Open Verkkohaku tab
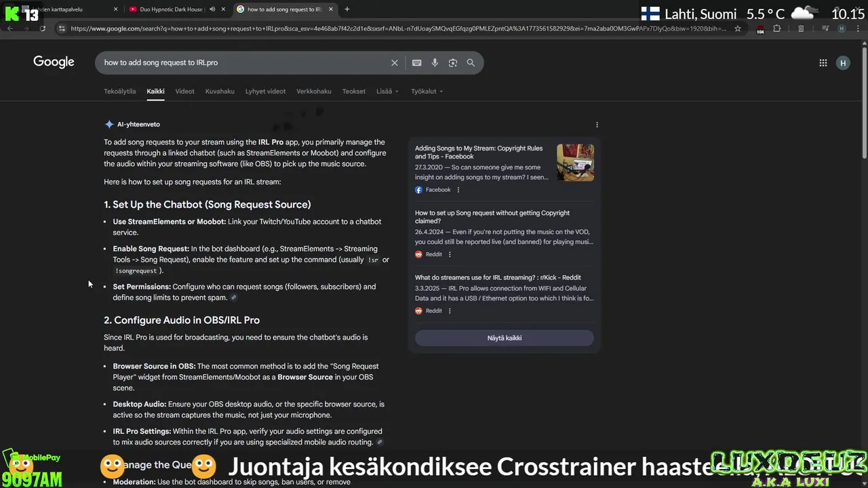Image resolution: width=868 pixels, height=488 pixels. pyautogui.click(x=314, y=91)
